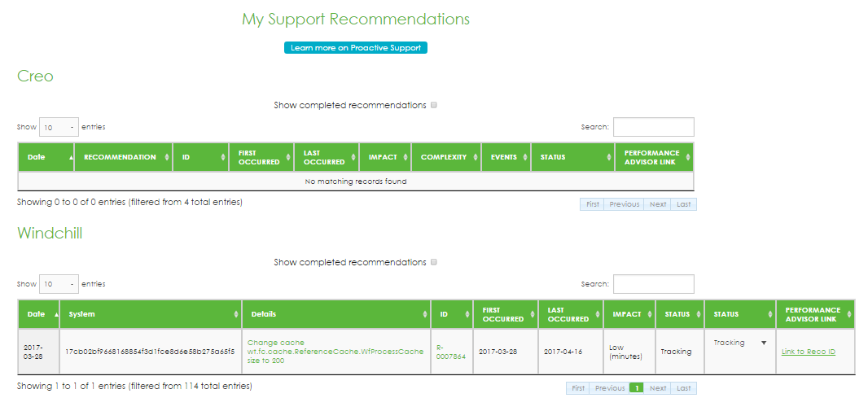Sort Creo table by FIRST OCCURRED column

click(261, 157)
